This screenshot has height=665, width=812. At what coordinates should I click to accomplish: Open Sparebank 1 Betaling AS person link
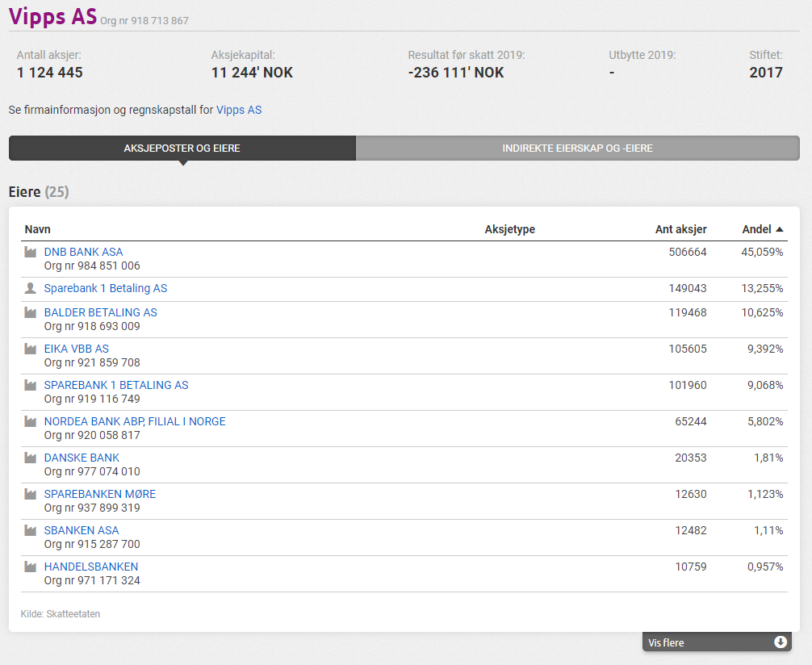(x=106, y=288)
